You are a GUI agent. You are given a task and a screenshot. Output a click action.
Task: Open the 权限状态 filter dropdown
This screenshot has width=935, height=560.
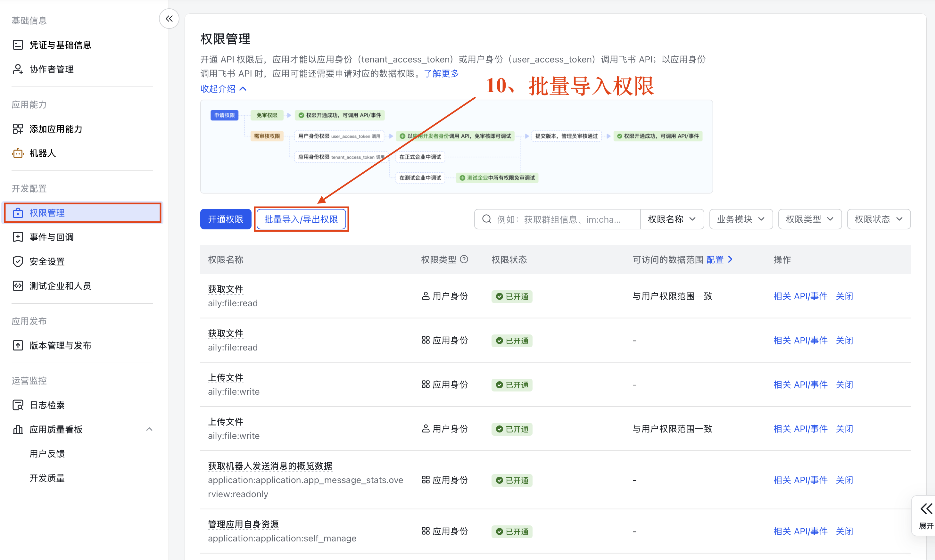point(878,219)
